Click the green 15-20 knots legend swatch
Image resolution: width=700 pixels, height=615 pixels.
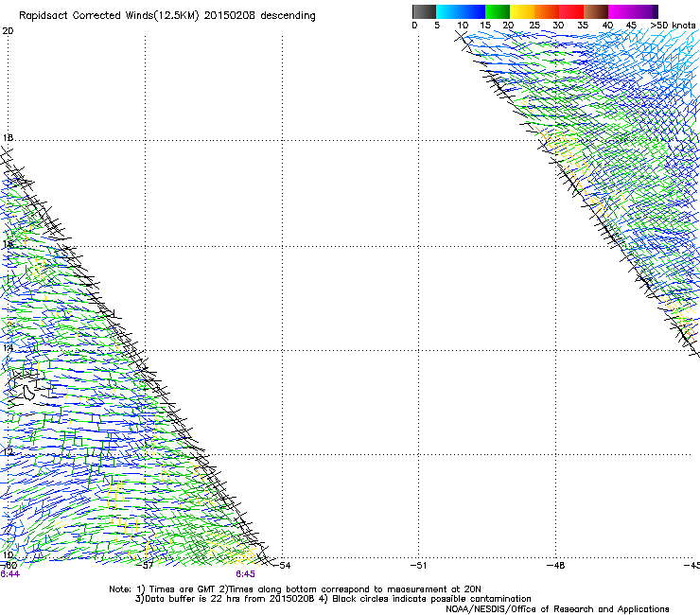[x=498, y=11]
